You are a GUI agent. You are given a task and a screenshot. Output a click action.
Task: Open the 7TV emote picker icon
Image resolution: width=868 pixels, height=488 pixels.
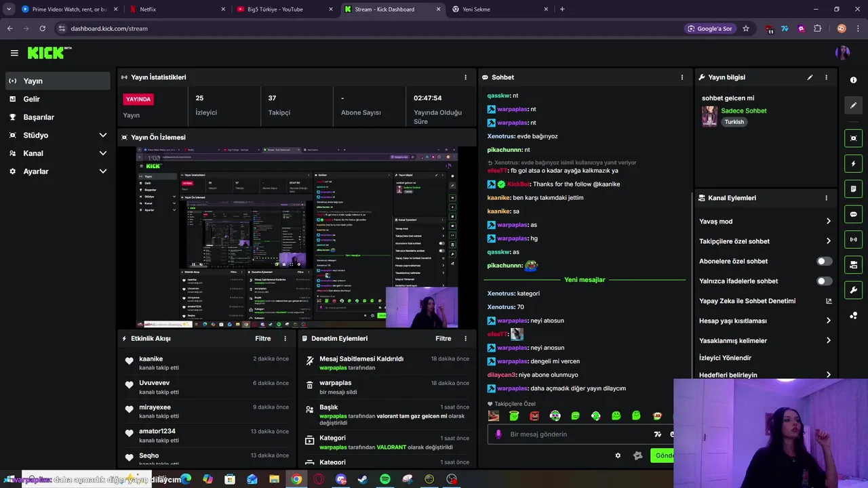[657, 434]
